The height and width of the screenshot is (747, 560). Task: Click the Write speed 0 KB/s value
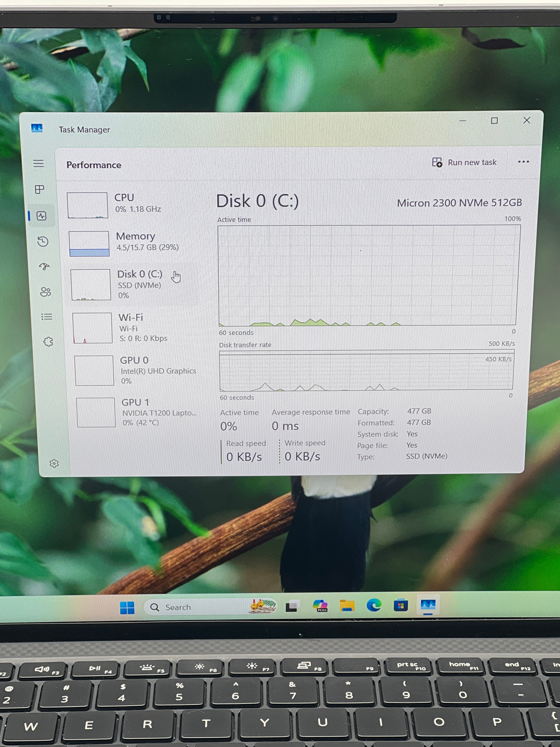[302, 456]
